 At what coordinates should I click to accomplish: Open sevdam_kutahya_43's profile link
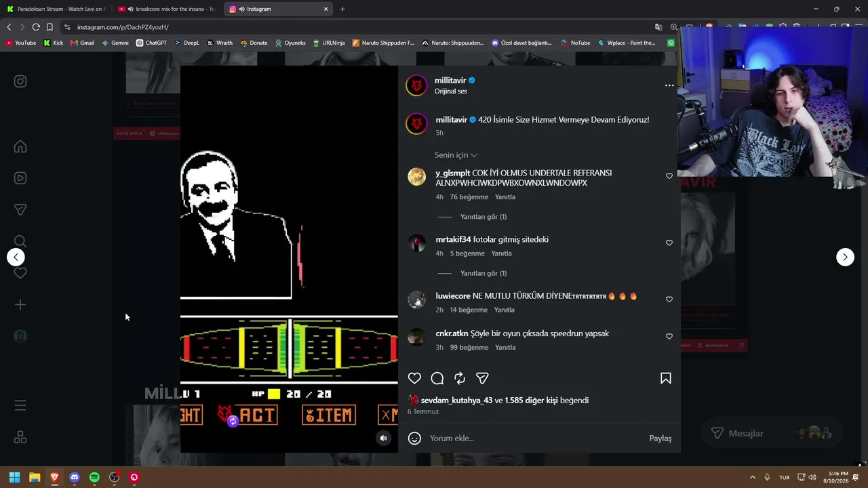tap(456, 401)
